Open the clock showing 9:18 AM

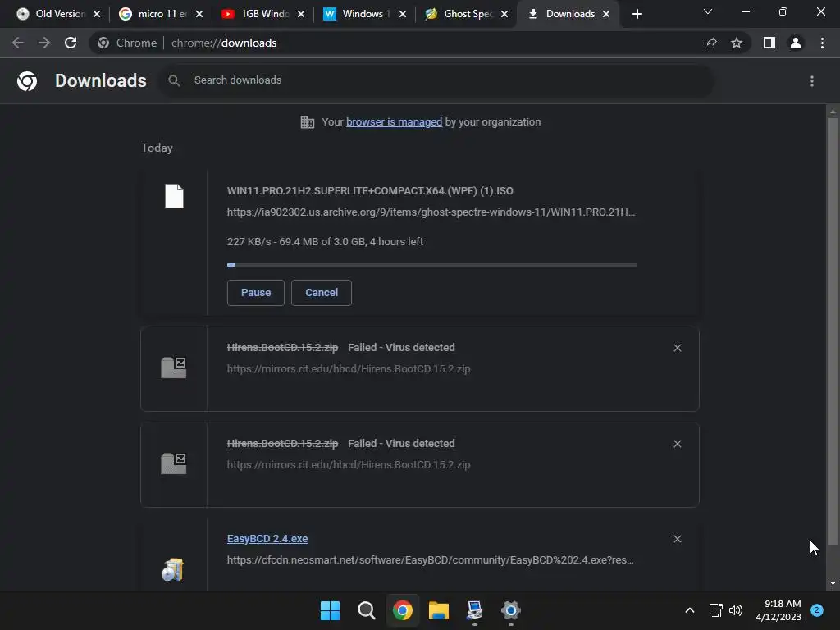(x=778, y=610)
